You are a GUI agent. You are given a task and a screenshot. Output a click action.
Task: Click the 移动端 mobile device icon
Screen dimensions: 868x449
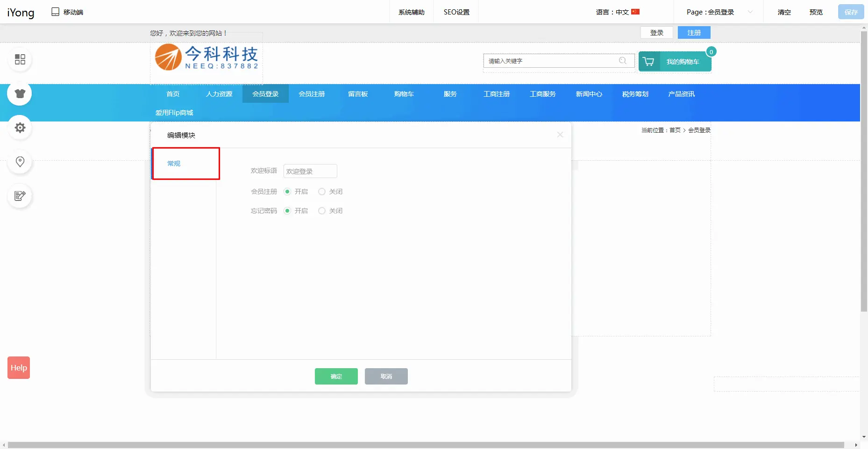[x=56, y=12]
